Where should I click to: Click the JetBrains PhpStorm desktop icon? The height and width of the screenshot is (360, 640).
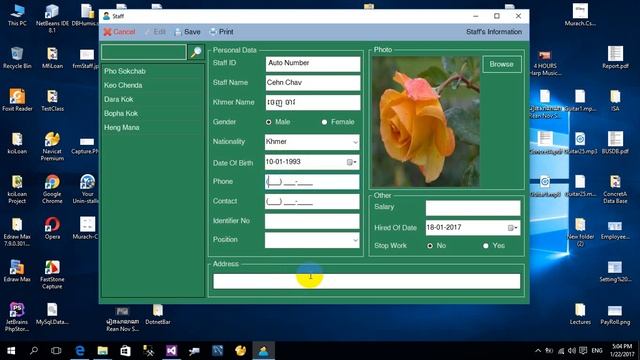coord(17,317)
